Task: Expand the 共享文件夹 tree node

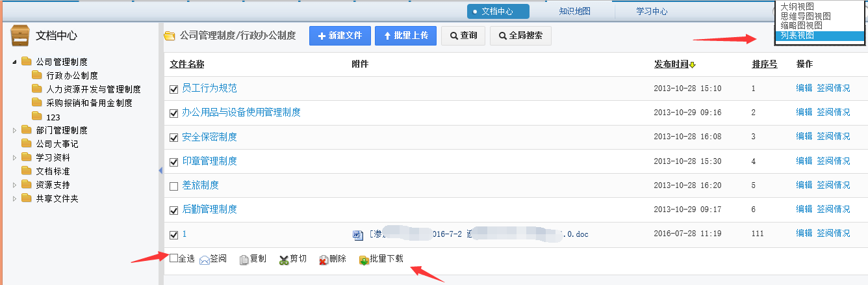Action: (15, 198)
